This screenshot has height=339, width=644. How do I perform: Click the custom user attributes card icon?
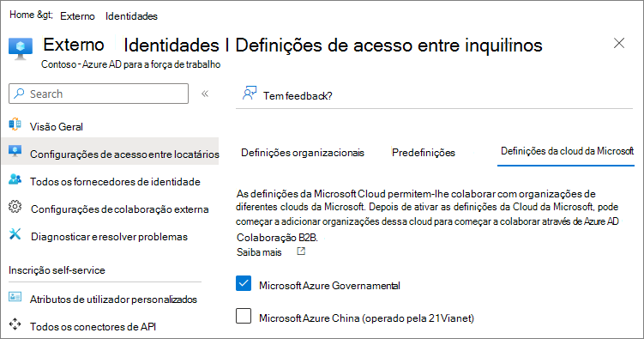coord(15,296)
